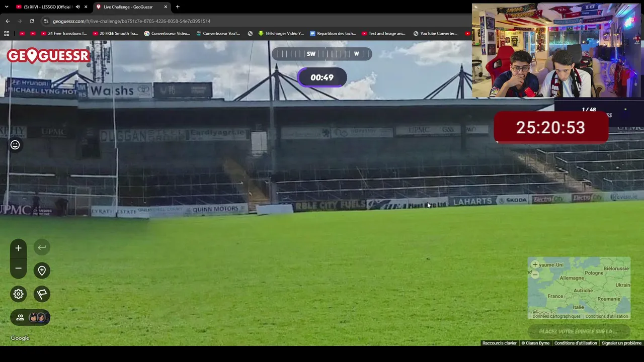Screen dimensions: 644x362
Task: Reload the GeoGuessr page
Action: [32, 21]
